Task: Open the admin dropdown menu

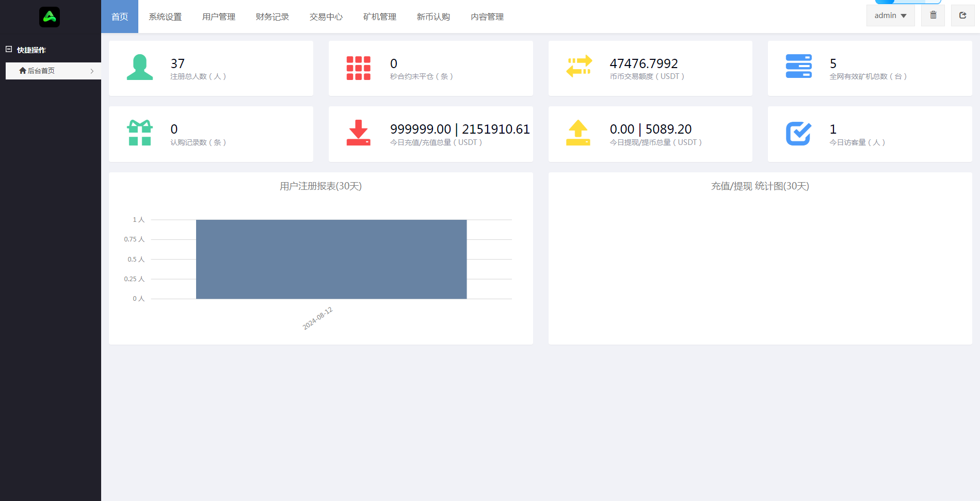Action: click(x=890, y=15)
